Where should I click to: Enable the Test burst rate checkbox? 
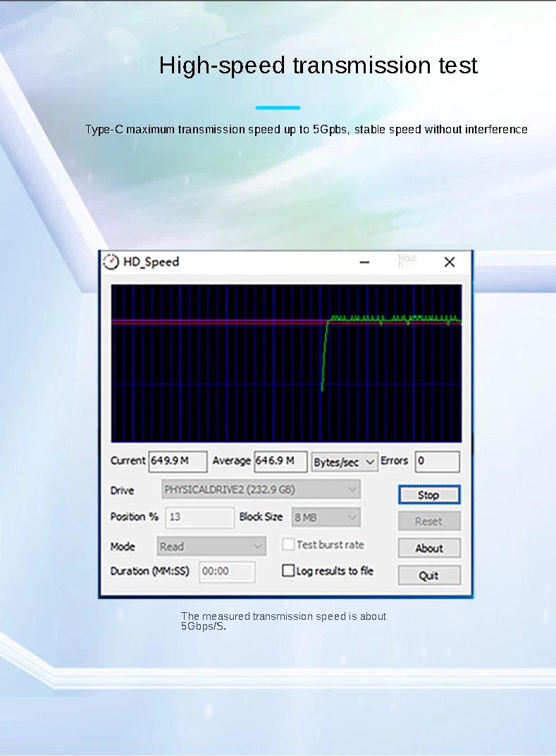click(x=288, y=544)
